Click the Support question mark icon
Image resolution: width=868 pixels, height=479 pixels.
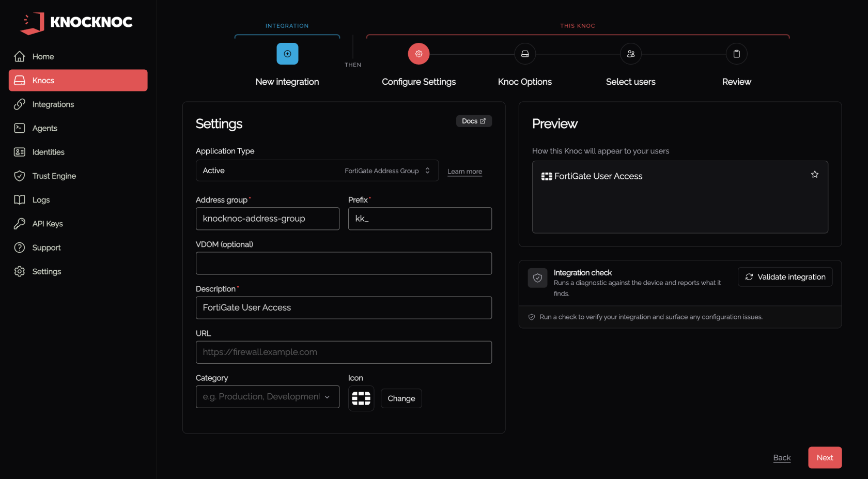pyautogui.click(x=20, y=248)
